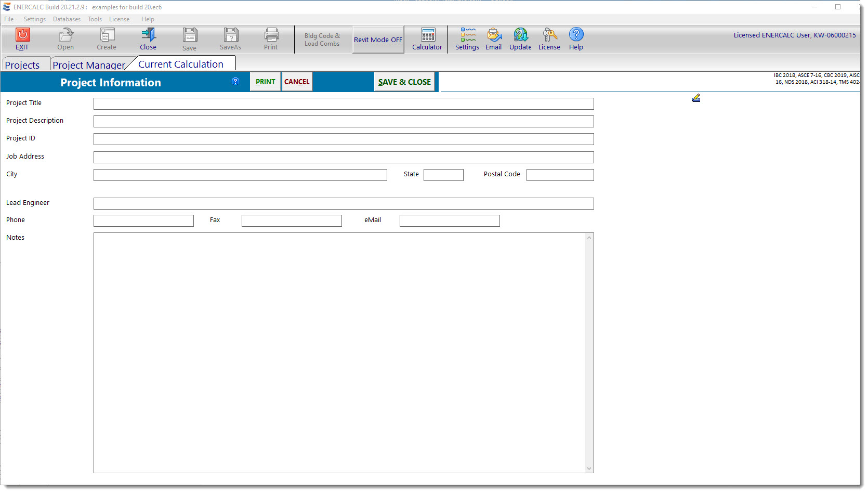
Task: Click the Close project door icon
Action: (148, 35)
